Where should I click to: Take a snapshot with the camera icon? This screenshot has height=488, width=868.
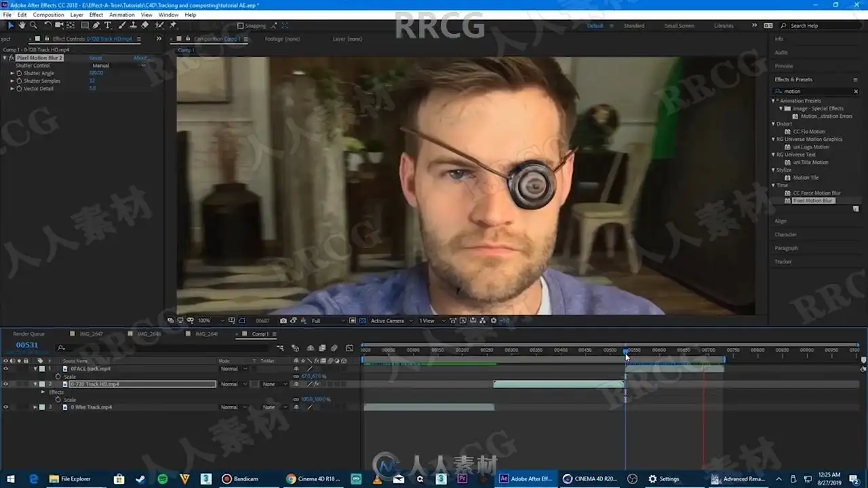(x=283, y=321)
